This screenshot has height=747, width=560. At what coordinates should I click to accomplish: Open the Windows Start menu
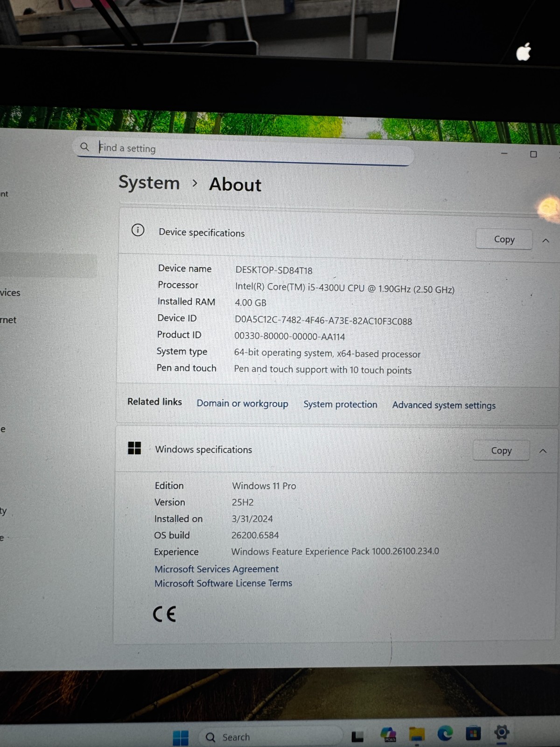[x=181, y=737]
